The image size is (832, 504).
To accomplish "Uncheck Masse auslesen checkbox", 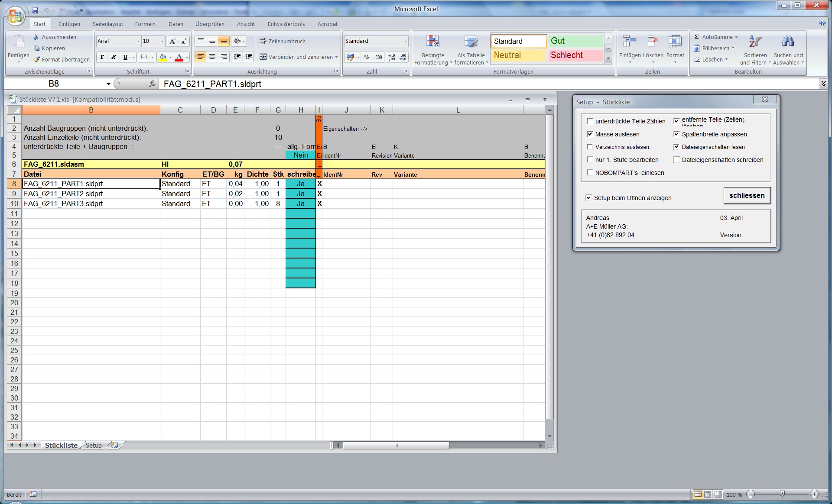I will (x=590, y=134).
